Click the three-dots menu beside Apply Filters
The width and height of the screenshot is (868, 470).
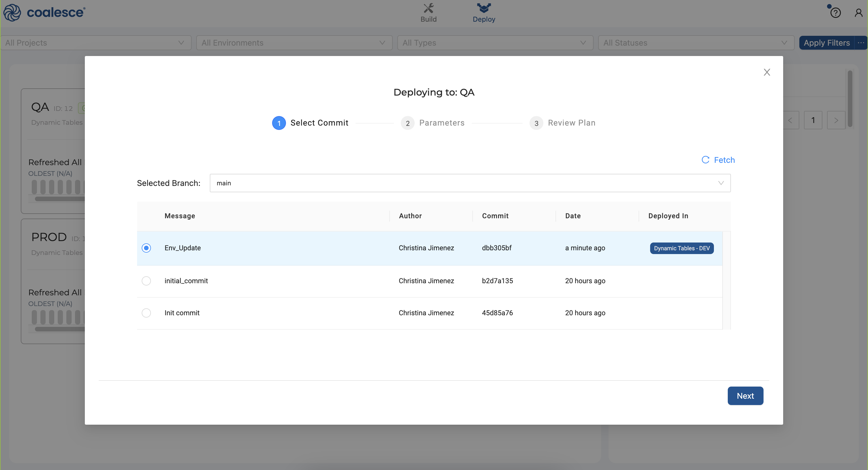860,43
